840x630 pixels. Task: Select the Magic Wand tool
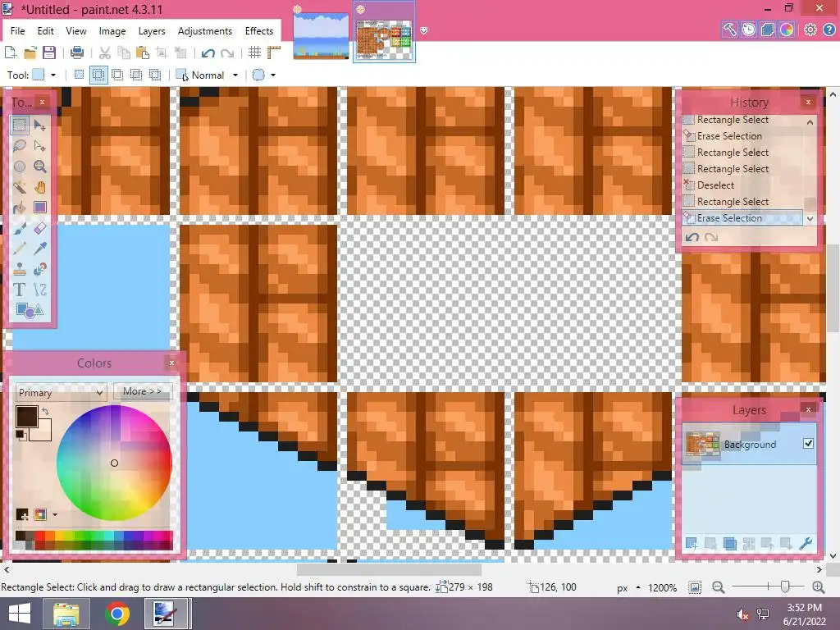20,187
